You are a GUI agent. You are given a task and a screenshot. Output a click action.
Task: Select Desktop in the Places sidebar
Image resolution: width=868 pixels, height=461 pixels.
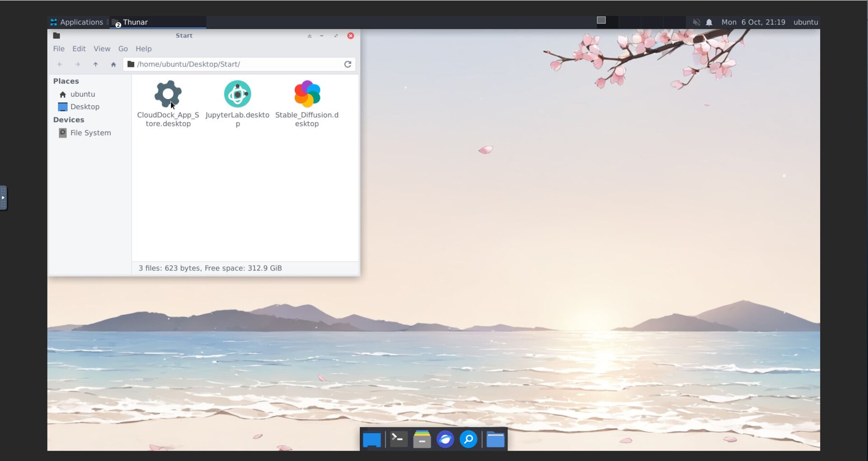pyautogui.click(x=85, y=107)
